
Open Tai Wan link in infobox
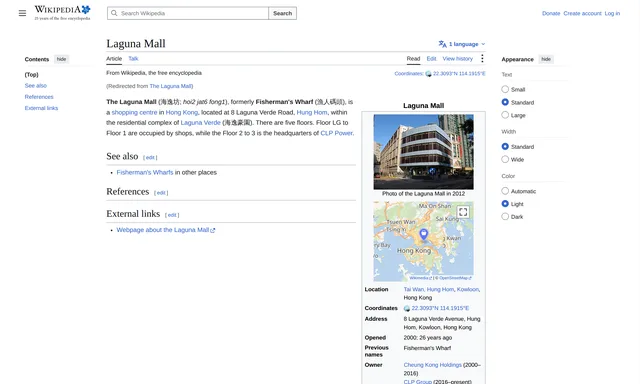pyautogui.click(x=414, y=289)
